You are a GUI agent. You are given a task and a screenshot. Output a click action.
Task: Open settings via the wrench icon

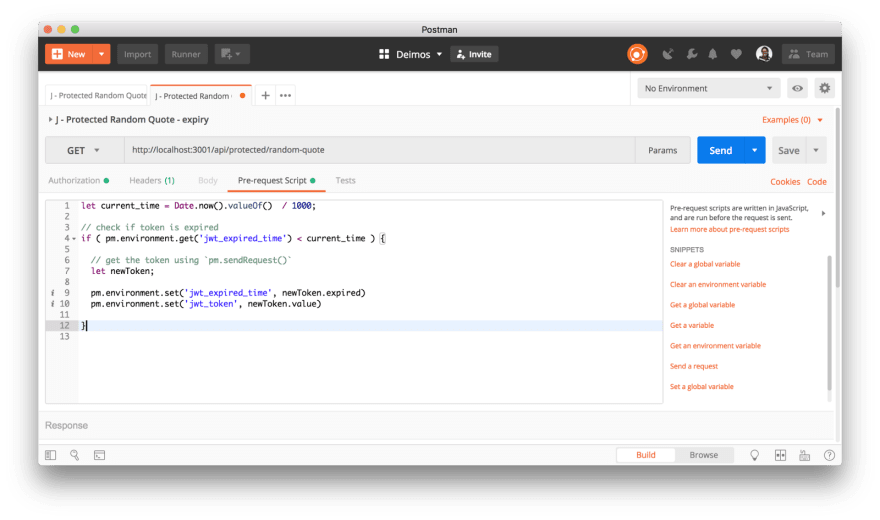point(690,54)
